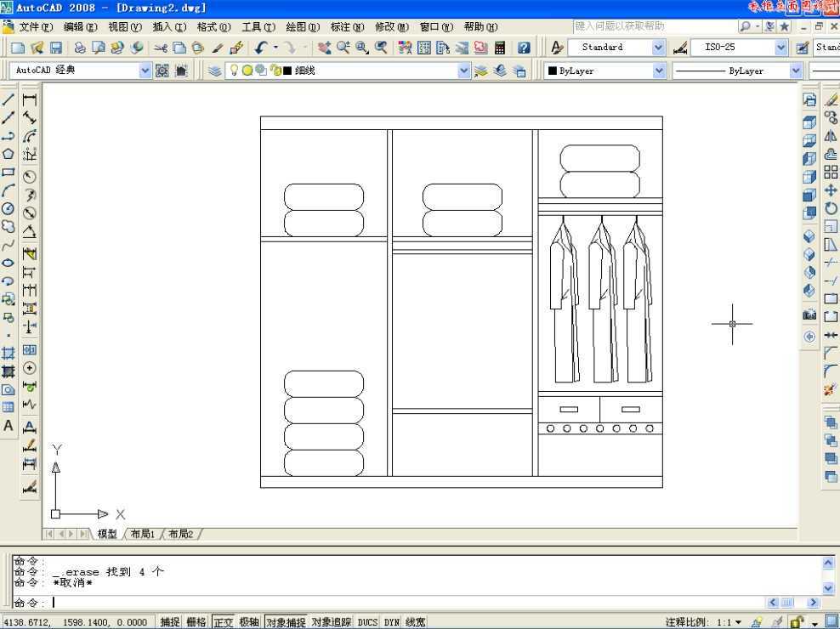This screenshot has height=629, width=840.
Task: Select the Linear dimension tool
Action: coord(30,99)
